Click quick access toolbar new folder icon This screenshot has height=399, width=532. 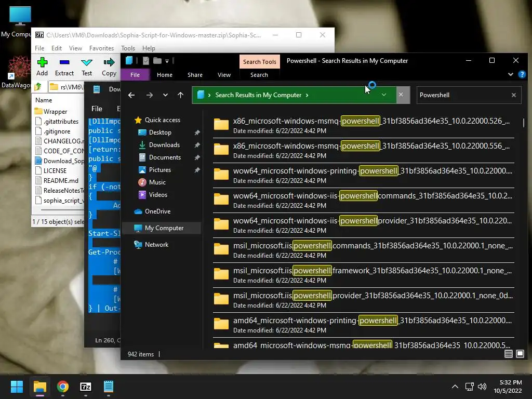coord(157,61)
